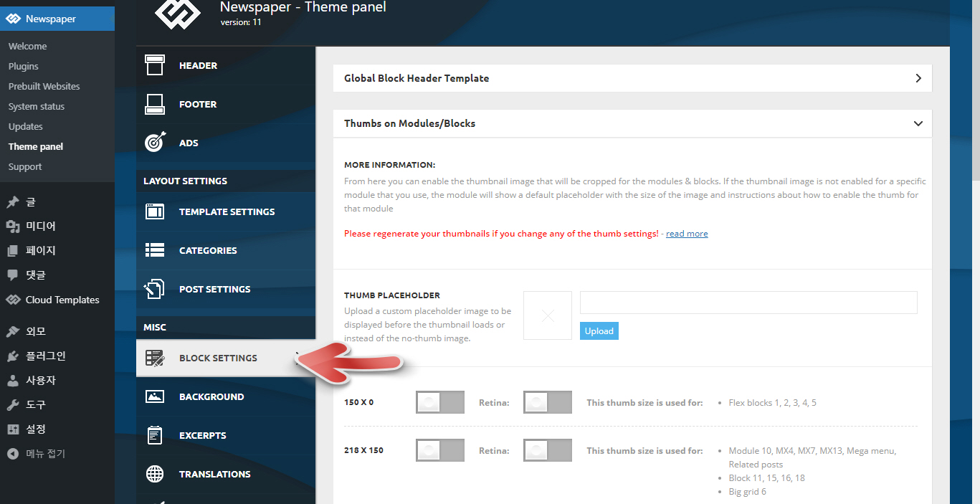
Task: Click the Categories list icon
Action: [155, 250]
